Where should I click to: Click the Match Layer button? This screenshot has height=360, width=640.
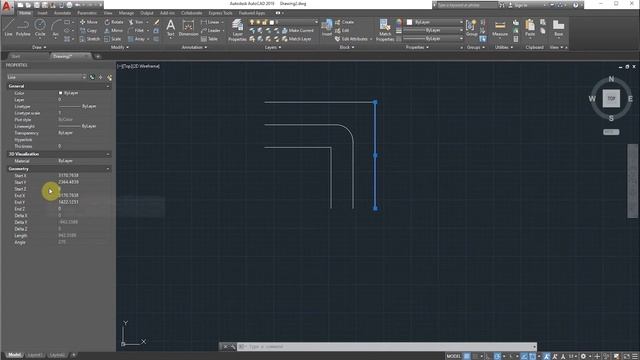pyautogui.click(x=296, y=39)
